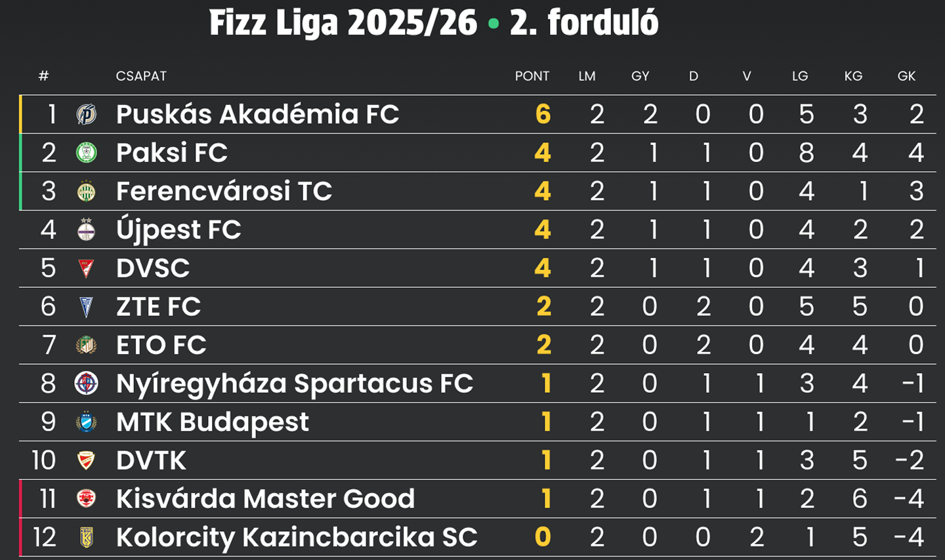The height and width of the screenshot is (560, 945).
Task: Click the DVSC team logo
Action: pos(86,268)
